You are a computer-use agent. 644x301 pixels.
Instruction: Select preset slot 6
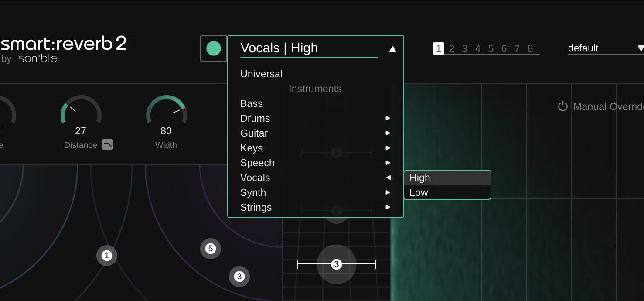pos(504,48)
